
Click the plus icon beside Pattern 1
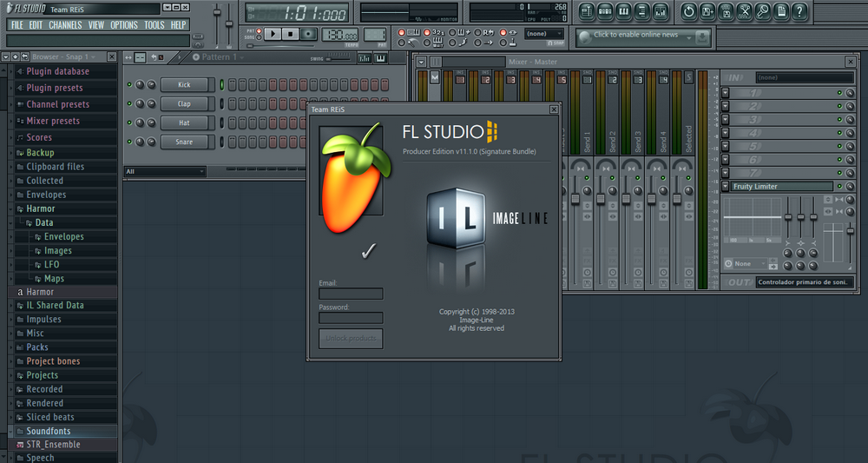195,57
